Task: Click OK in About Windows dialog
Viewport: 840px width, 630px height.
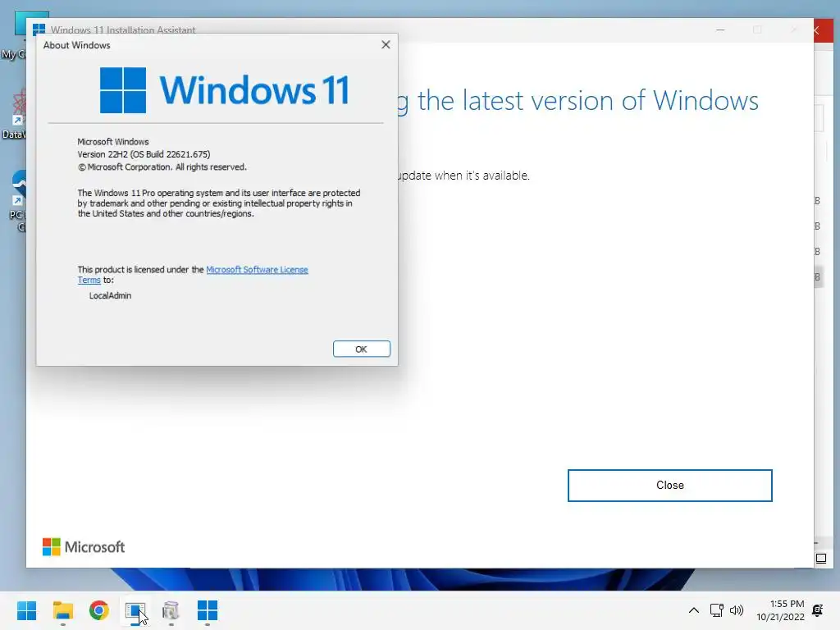Action: coord(361,349)
